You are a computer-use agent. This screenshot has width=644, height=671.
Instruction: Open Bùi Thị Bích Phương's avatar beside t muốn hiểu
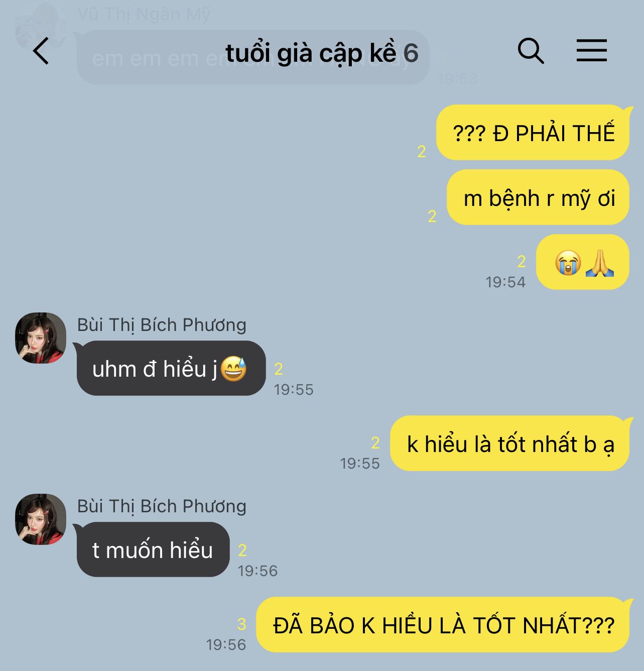click(41, 519)
